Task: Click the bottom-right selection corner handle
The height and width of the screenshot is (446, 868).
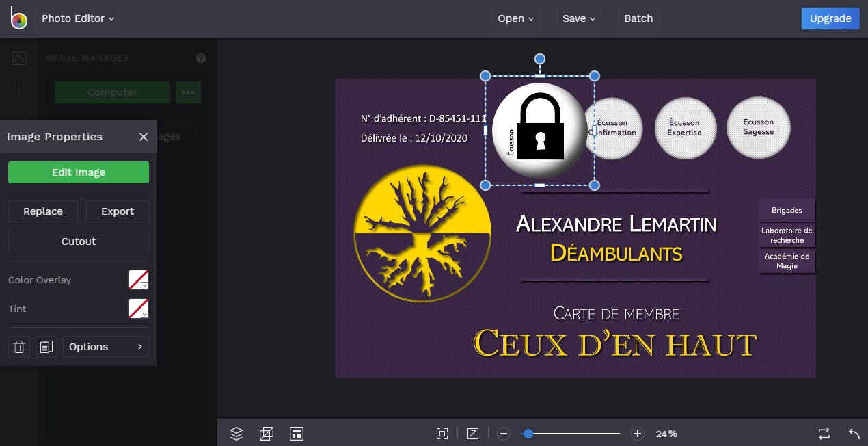Action: tap(595, 185)
